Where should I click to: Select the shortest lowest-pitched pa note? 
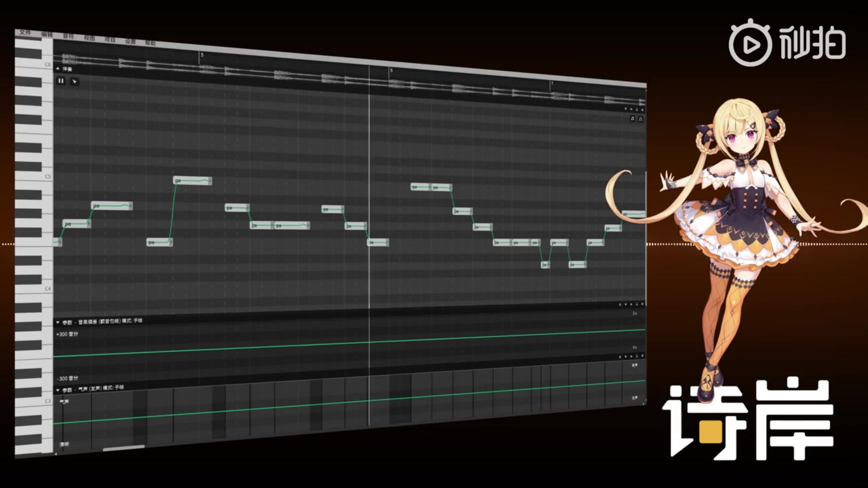click(545, 265)
